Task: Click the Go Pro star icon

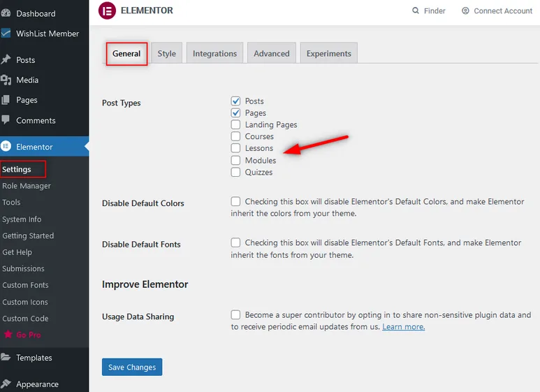Action: [8, 334]
